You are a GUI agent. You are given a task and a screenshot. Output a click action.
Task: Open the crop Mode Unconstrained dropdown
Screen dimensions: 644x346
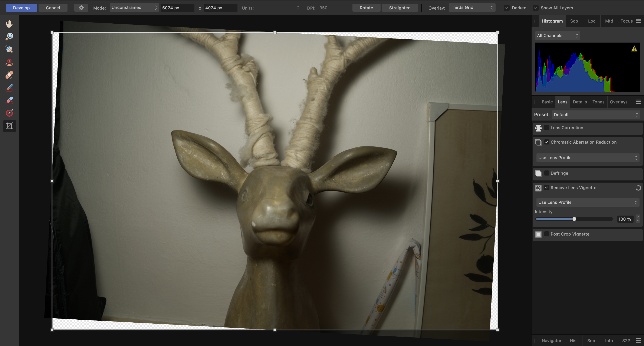134,8
